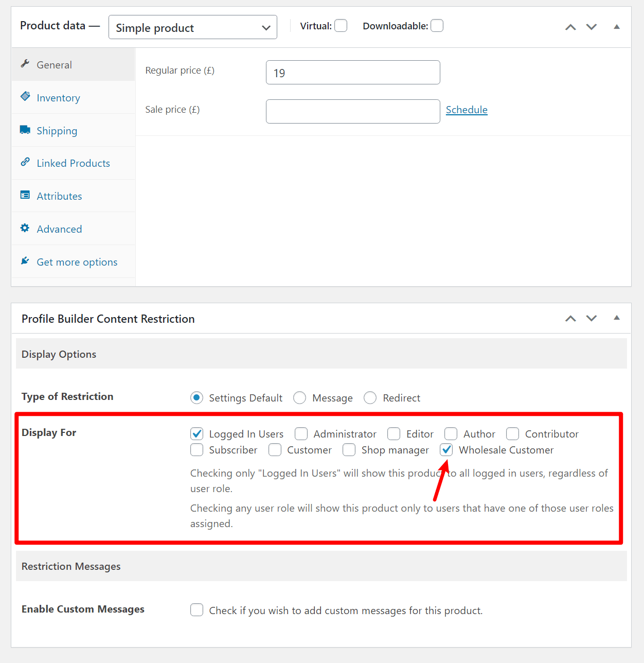Click the Display Options section header
The image size is (644, 663).
tap(321, 354)
